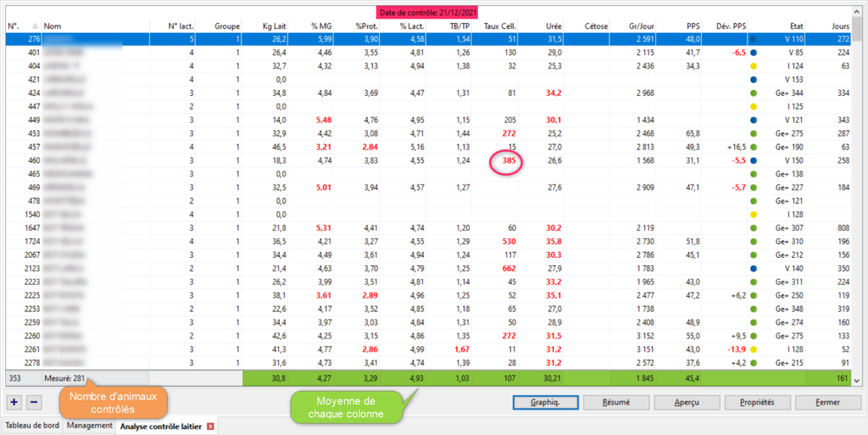868x435 pixels.
Task: Click the Aperçu button
Action: click(x=686, y=402)
